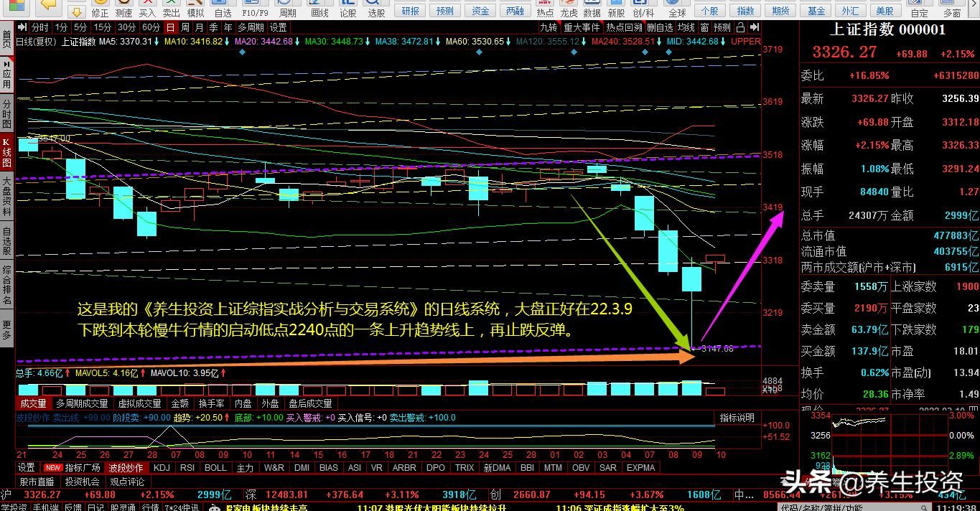Viewport: 980px width, 511px height.
Task: Select the 日 daily period
Action: [170, 27]
